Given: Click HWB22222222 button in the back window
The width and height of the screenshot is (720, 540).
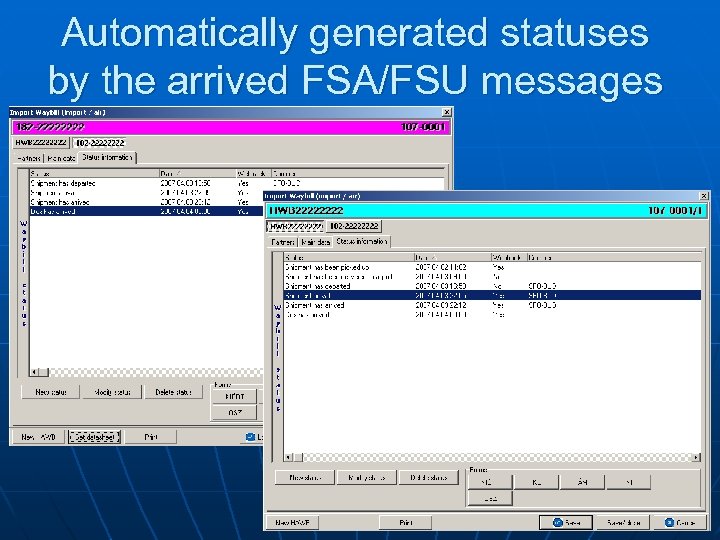Looking at the screenshot, I should click(41, 143).
